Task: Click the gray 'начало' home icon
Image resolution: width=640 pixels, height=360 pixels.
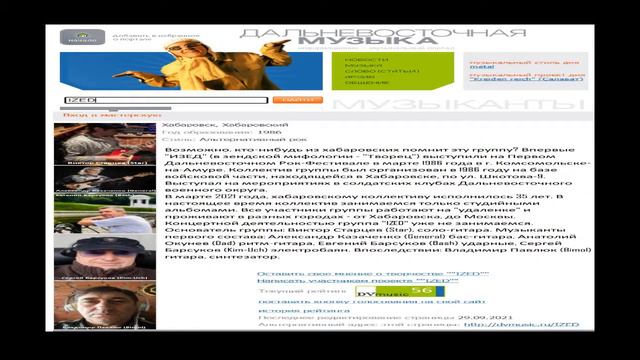Action: (82, 37)
